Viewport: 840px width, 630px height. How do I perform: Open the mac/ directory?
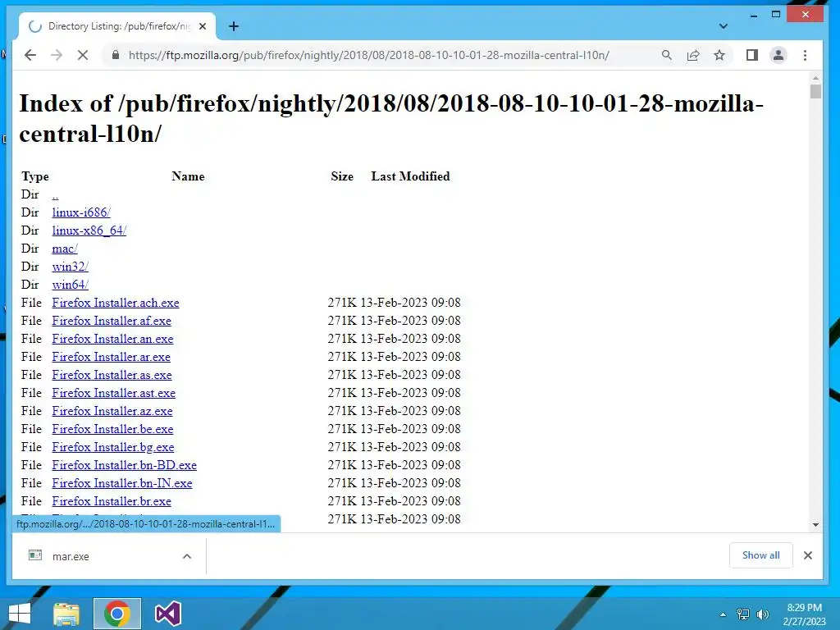click(x=65, y=249)
